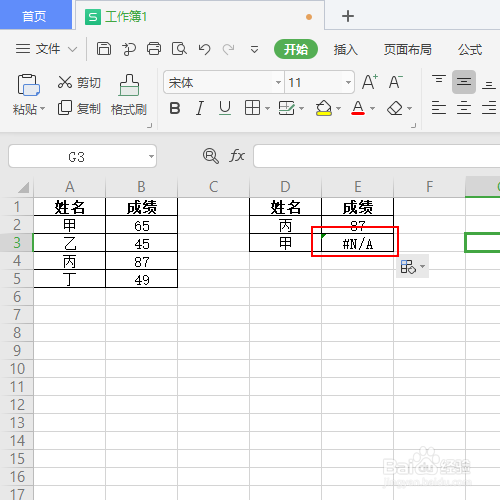Expand the 宋体 font name dropdown

click(x=278, y=82)
